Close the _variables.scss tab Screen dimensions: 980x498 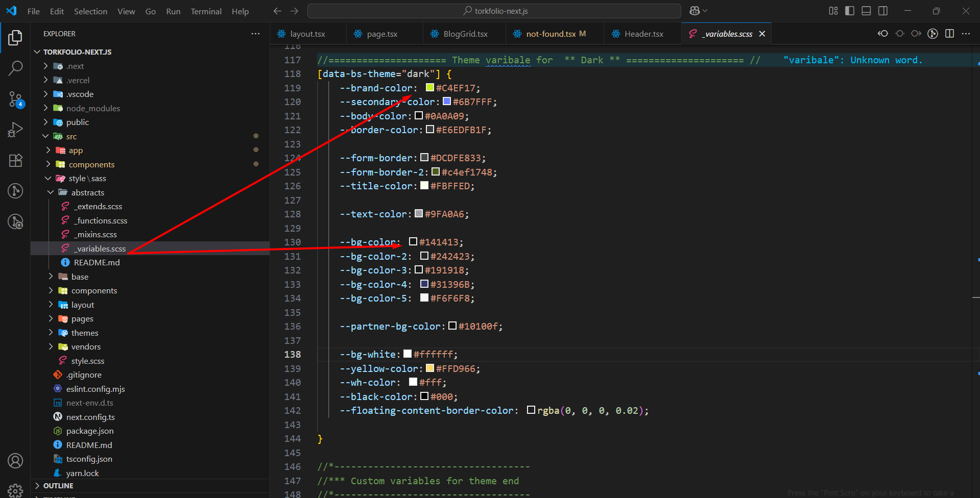click(762, 34)
